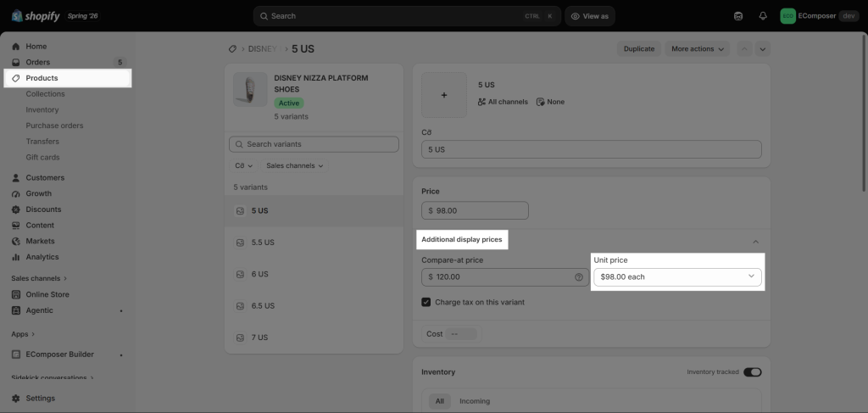Click the Settings gear icon
This screenshot has width=868, height=413.
click(x=16, y=398)
